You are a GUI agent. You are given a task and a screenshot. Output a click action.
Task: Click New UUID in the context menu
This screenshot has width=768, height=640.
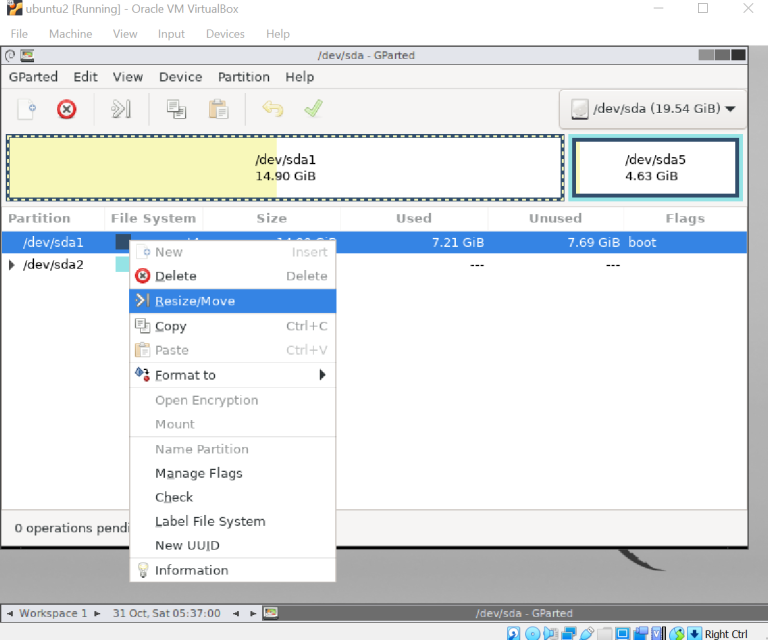pyautogui.click(x=187, y=545)
